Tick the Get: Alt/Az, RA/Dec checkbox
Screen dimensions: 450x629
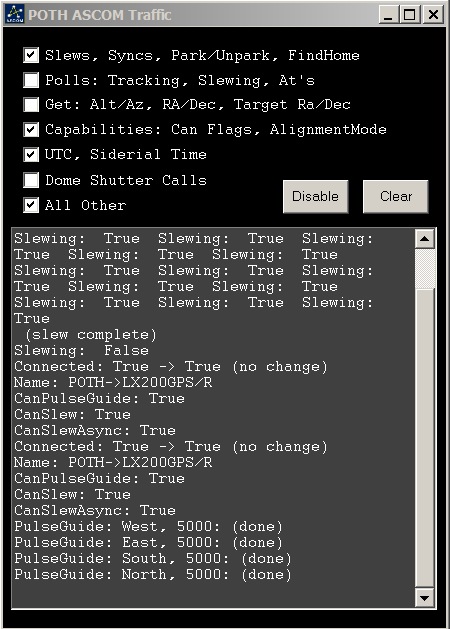[31, 105]
